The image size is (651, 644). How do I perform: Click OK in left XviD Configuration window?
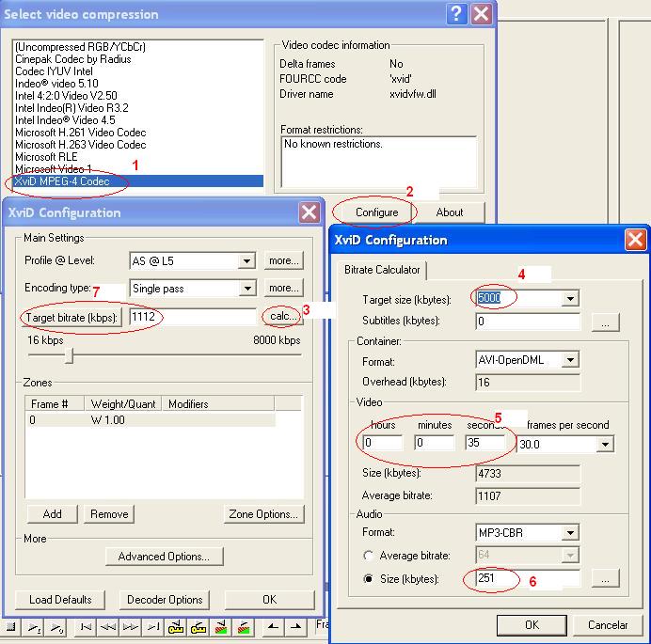coord(269,600)
